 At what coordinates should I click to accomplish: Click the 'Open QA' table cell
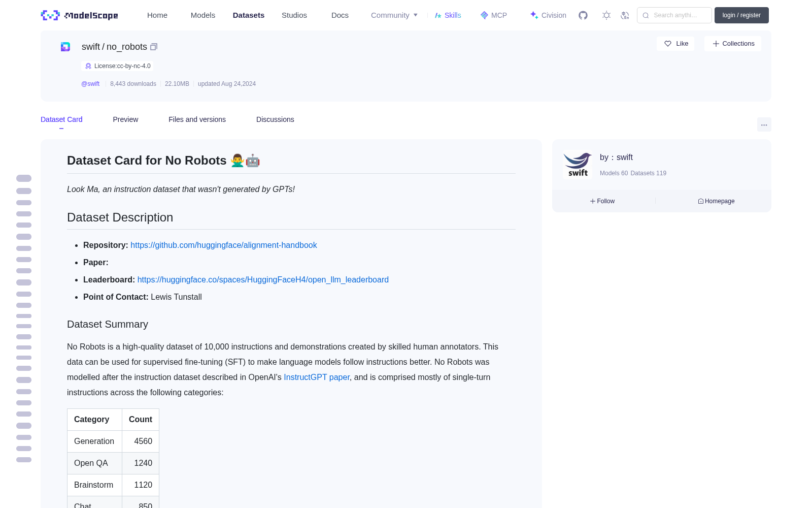94,463
